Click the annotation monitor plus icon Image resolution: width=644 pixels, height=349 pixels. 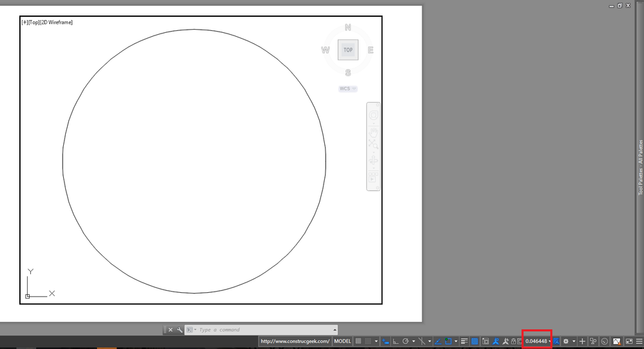582,341
